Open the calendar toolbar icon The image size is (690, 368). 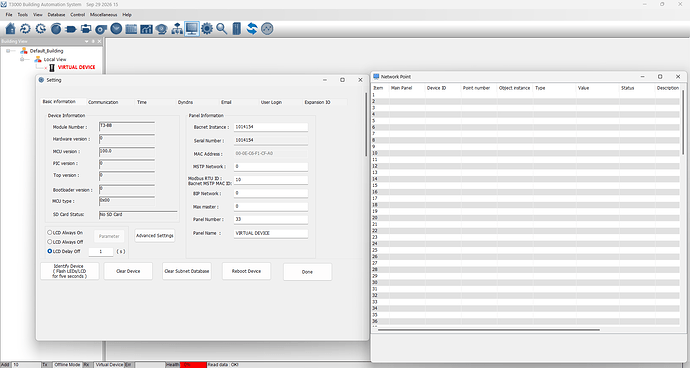point(131,29)
